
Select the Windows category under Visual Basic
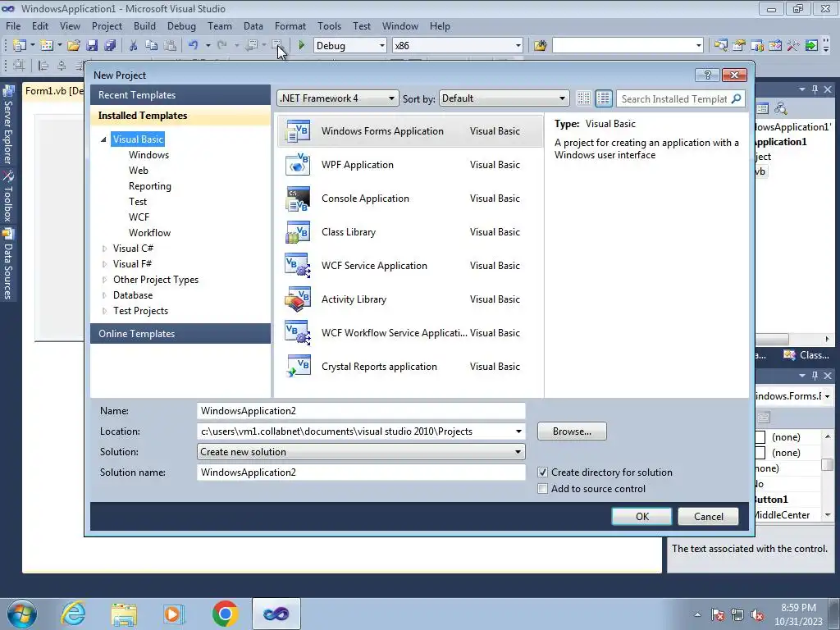coord(149,155)
